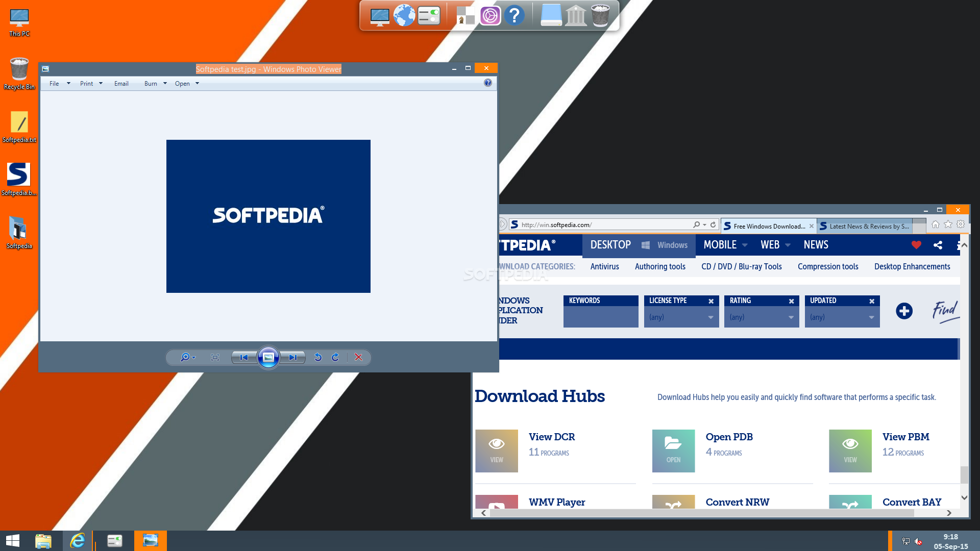Screen dimensions: 980x551
Task: Click NEWS in Softpedia navigation
Action: click(x=816, y=245)
